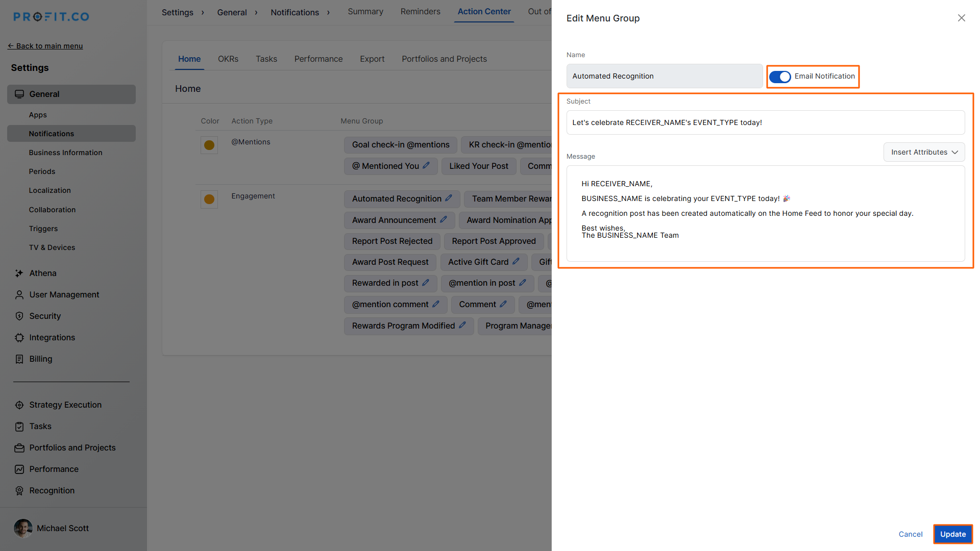Image resolution: width=980 pixels, height=551 pixels.
Task: Click the User Management person icon
Action: coord(19,295)
